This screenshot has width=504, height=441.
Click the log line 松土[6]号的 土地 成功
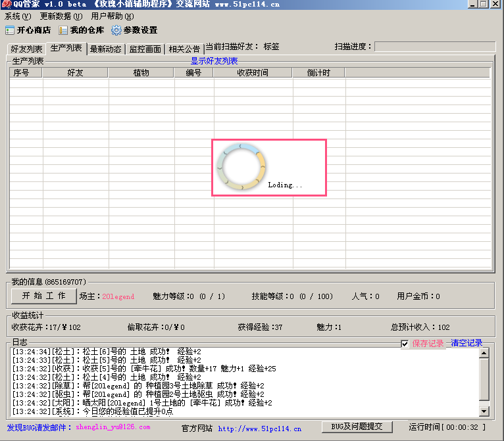click(107, 352)
